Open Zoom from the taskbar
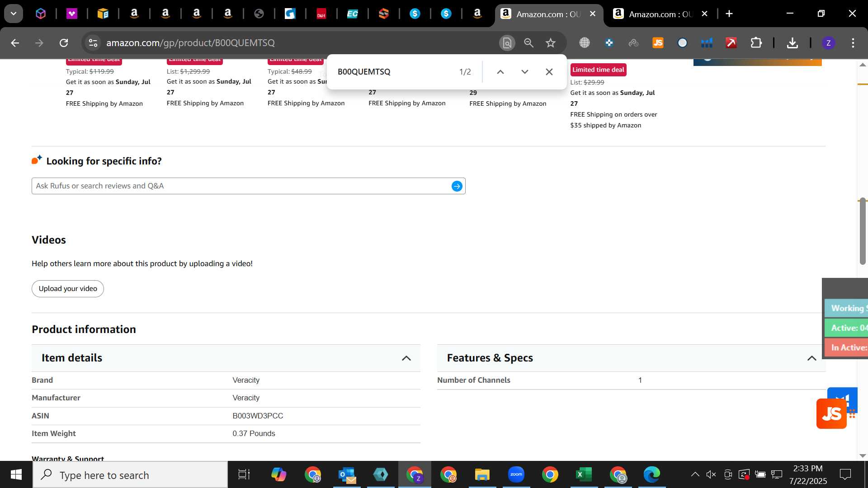 coord(516,474)
